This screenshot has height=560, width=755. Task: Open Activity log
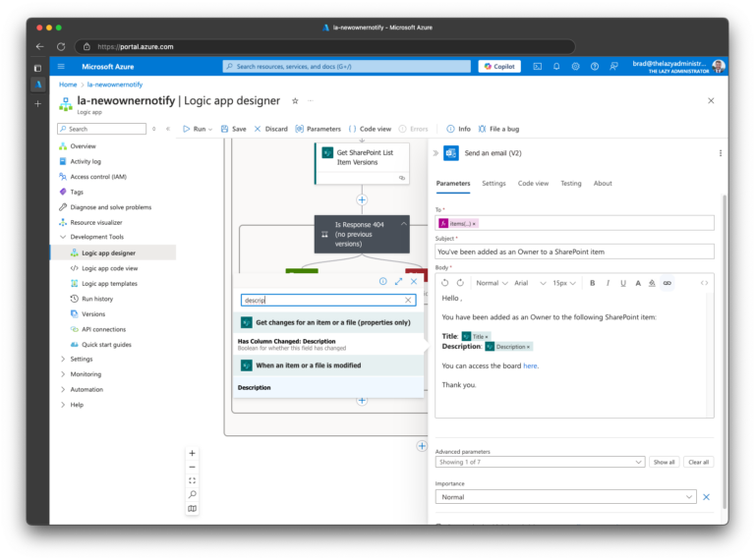(x=86, y=162)
